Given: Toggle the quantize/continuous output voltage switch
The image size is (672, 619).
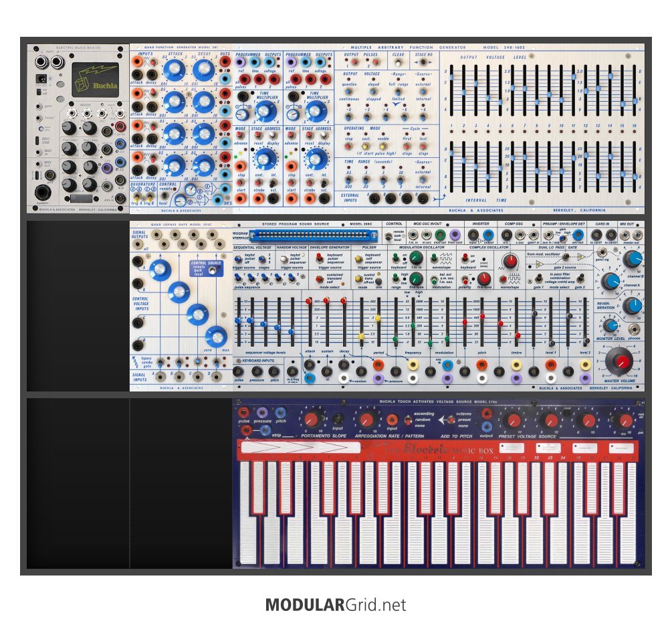Looking at the screenshot, I should tap(349, 92).
